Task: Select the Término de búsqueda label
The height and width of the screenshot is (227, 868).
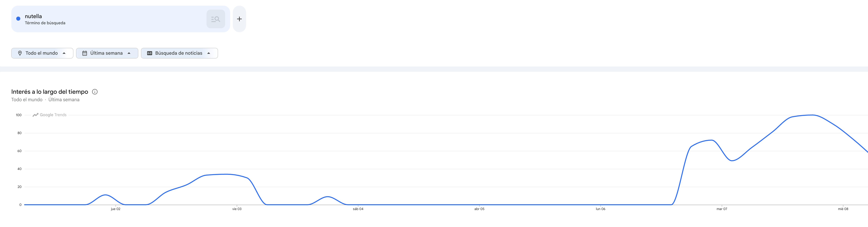Action: [45, 23]
